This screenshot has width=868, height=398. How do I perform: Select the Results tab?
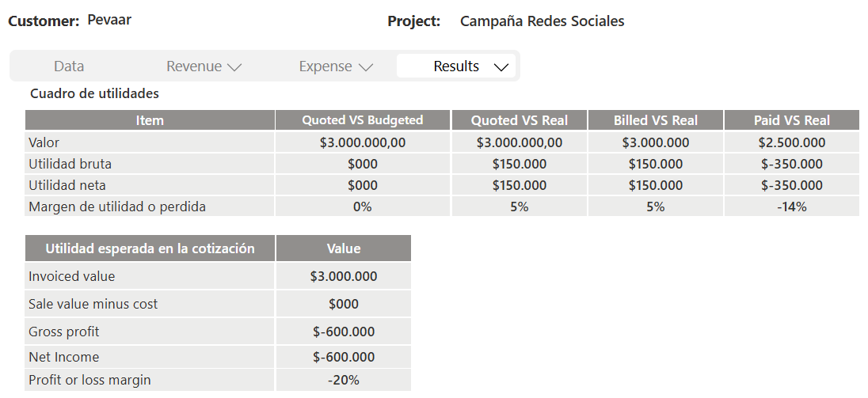tap(455, 66)
